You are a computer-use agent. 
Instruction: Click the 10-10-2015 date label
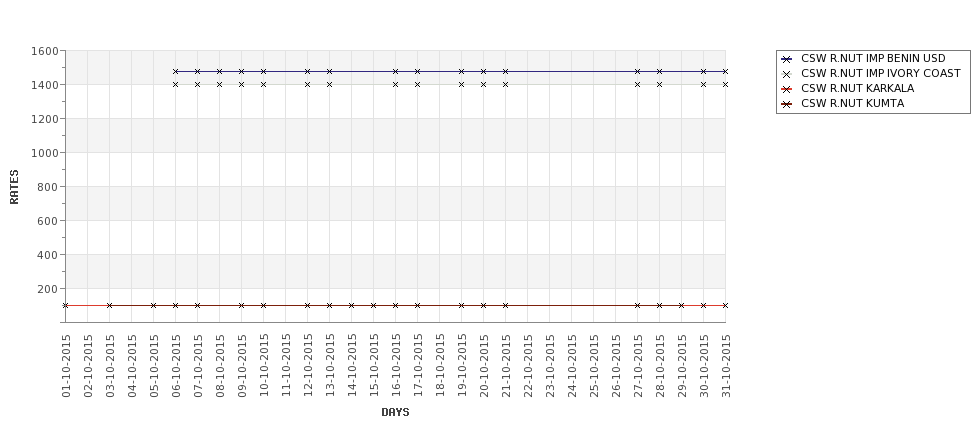264,366
